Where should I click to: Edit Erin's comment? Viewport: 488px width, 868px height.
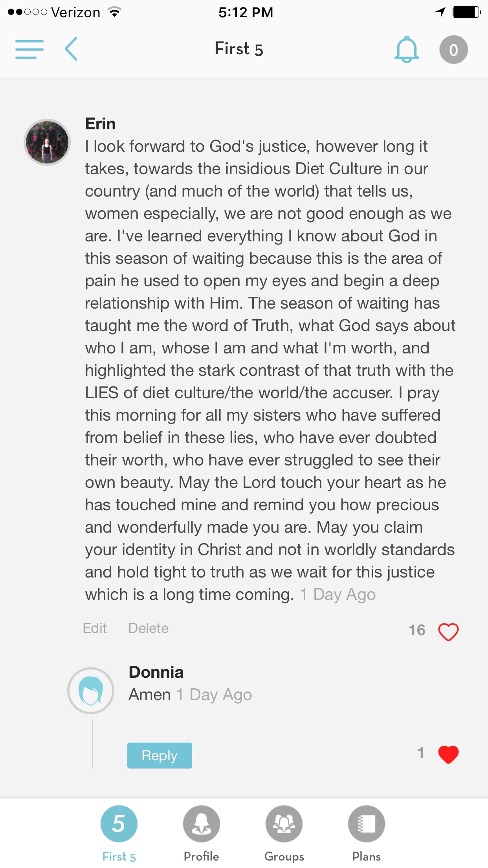tap(95, 628)
